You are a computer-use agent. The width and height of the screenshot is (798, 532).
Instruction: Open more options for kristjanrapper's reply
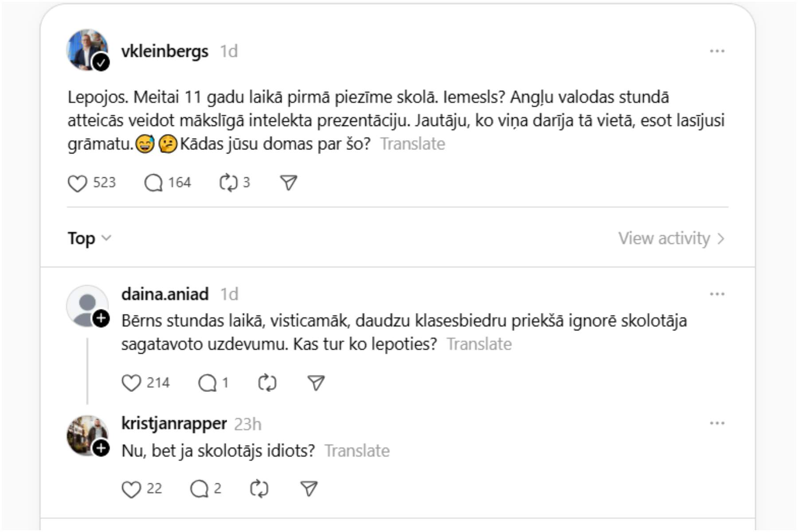(717, 423)
